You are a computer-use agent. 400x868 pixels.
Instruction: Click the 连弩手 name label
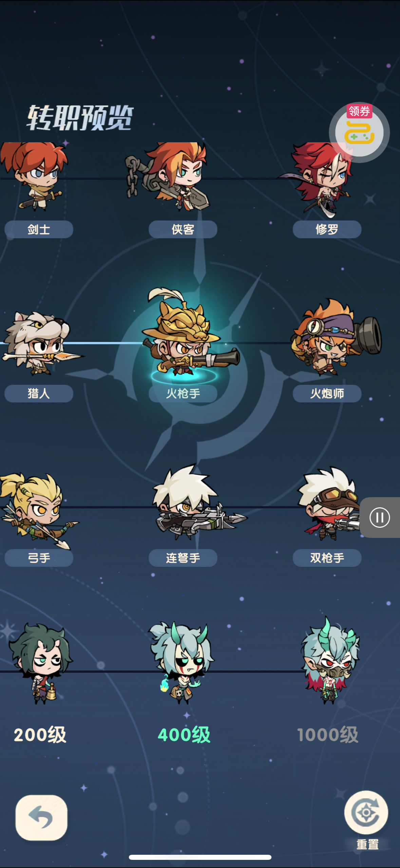click(183, 558)
